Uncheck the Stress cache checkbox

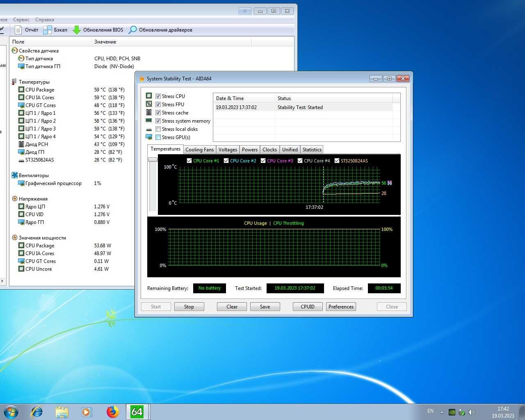(x=158, y=113)
